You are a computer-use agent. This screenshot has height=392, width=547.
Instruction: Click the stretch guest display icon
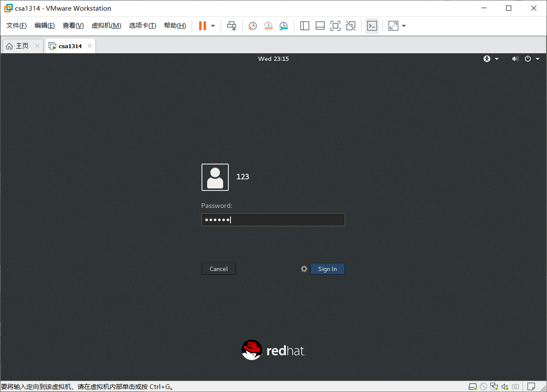(x=393, y=26)
